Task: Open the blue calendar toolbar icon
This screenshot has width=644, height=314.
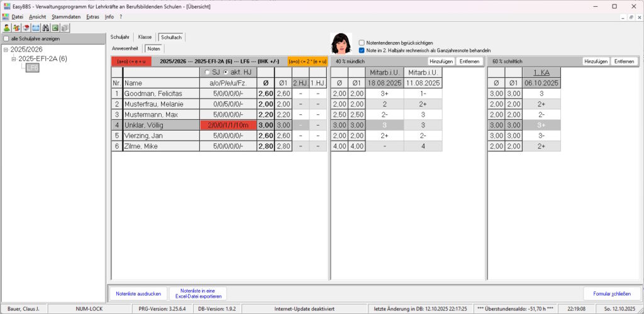Action: click(x=36, y=28)
